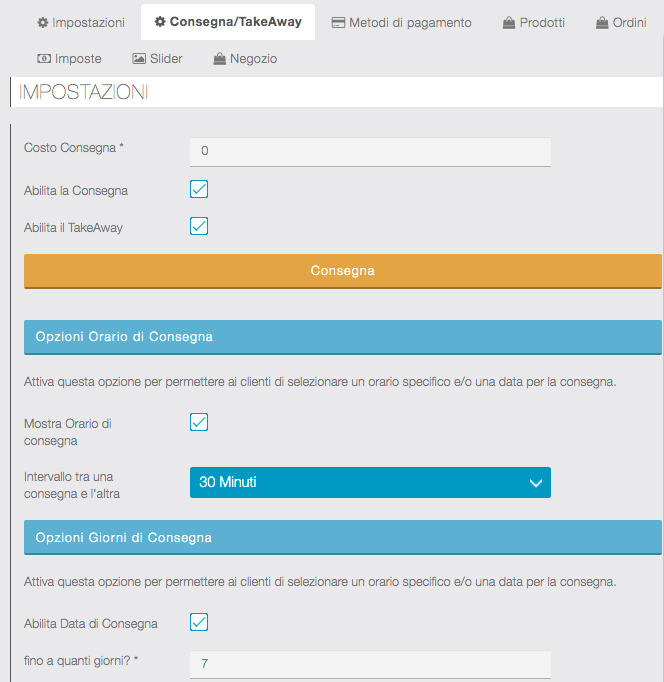Click the bag icon next to Negozio

[x=219, y=59]
